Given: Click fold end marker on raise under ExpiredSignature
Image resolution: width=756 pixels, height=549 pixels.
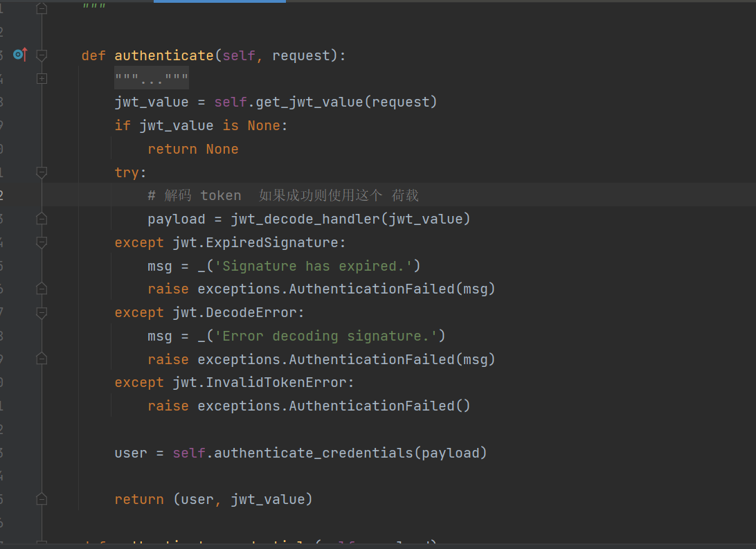Looking at the screenshot, I should (x=42, y=289).
